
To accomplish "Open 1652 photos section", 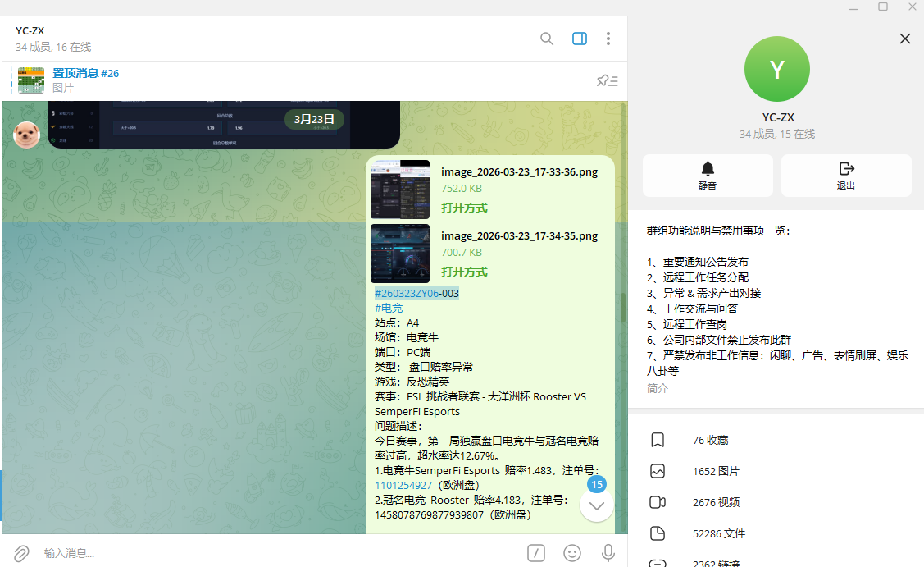I will tap(776, 472).
